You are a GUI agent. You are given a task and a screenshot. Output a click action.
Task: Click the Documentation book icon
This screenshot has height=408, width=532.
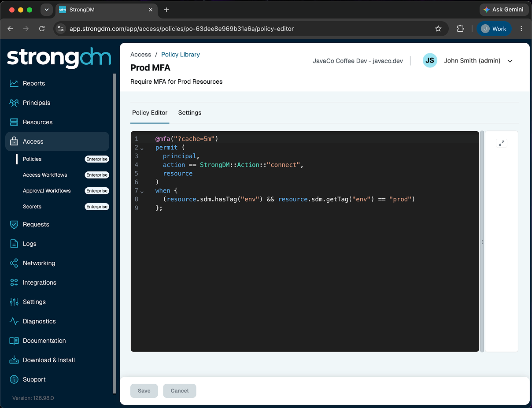tap(14, 341)
